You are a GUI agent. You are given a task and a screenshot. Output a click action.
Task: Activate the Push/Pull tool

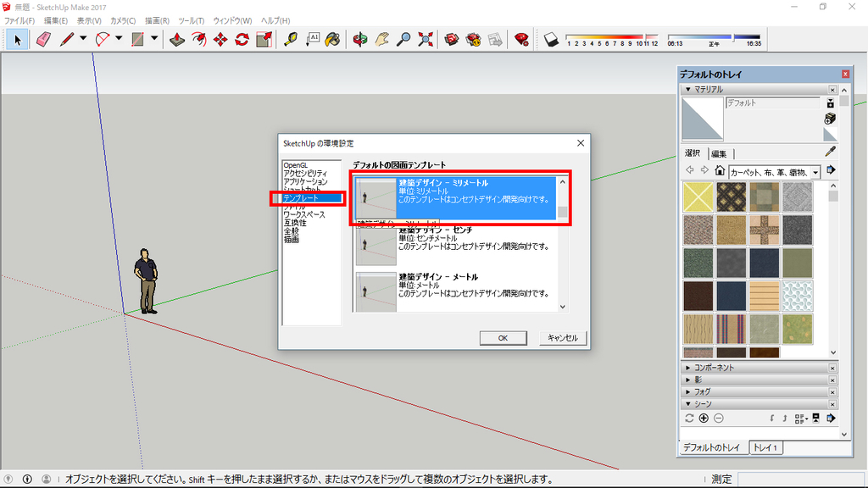click(176, 40)
